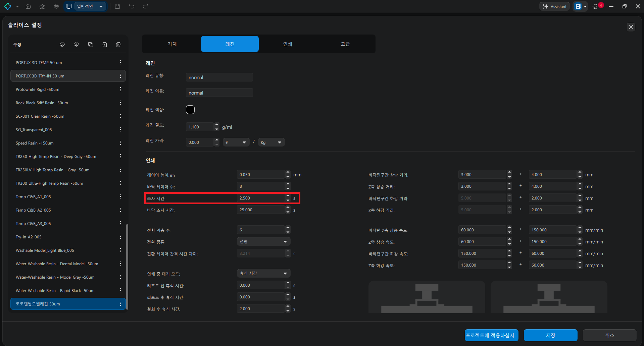Open options menu for Speed Resin -150um

(x=120, y=143)
